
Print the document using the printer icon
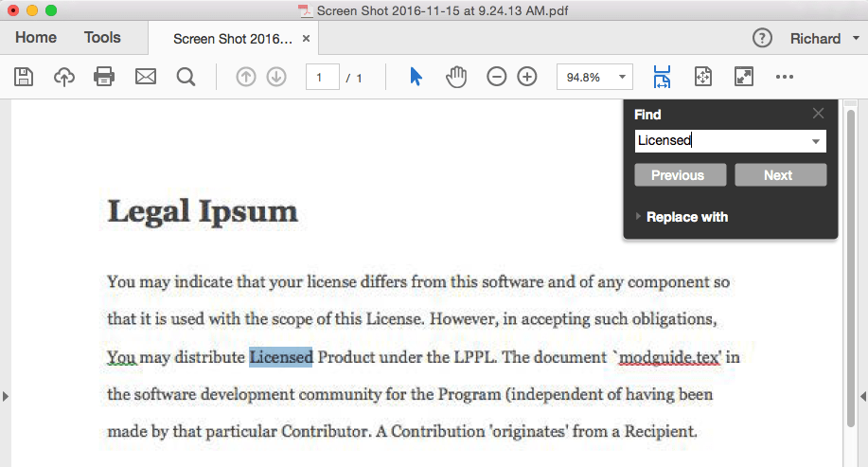(104, 77)
